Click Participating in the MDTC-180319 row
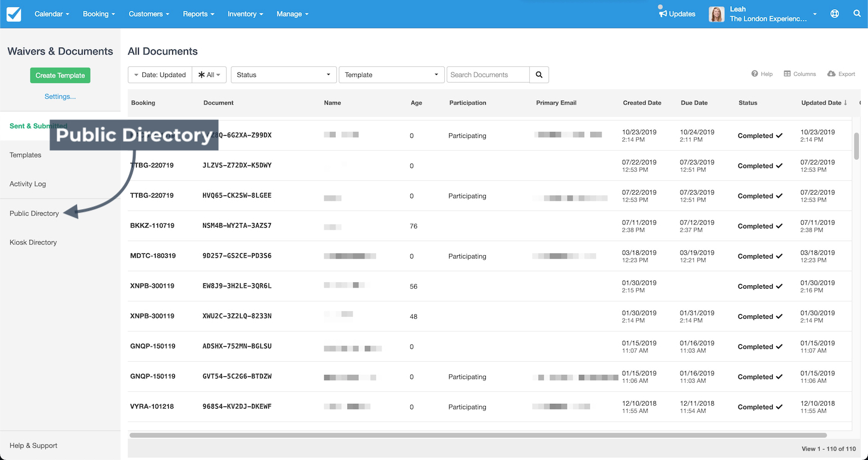The image size is (868, 460). pyautogui.click(x=467, y=256)
